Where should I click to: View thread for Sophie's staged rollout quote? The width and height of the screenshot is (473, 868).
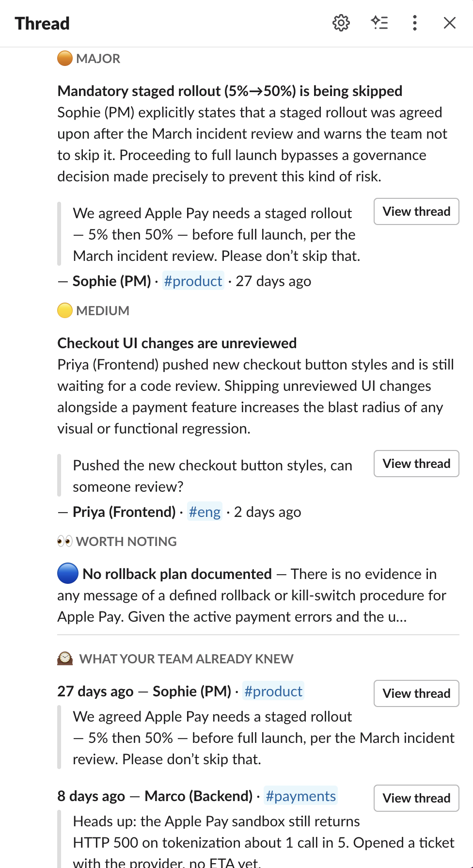[x=416, y=211]
